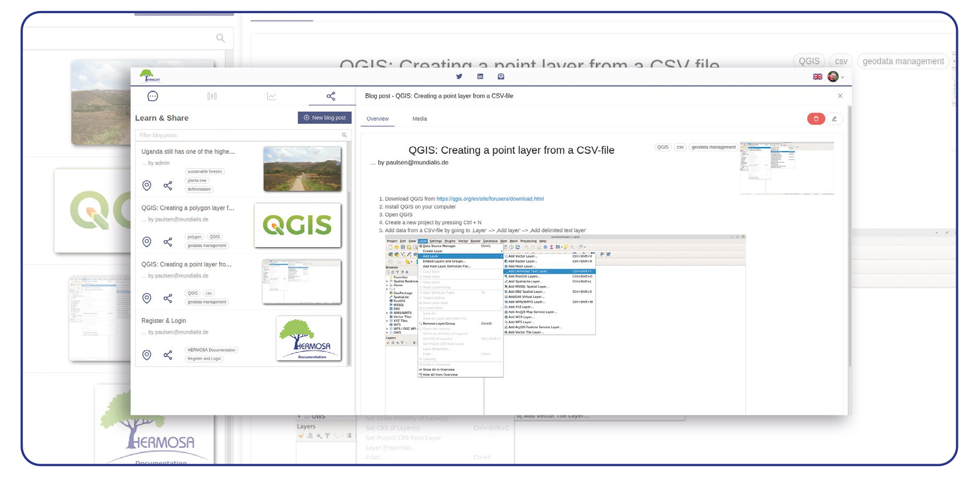The height and width of the screenshot is (481, 980).
Task: Click the New blog post button
Action: (325, 117)
